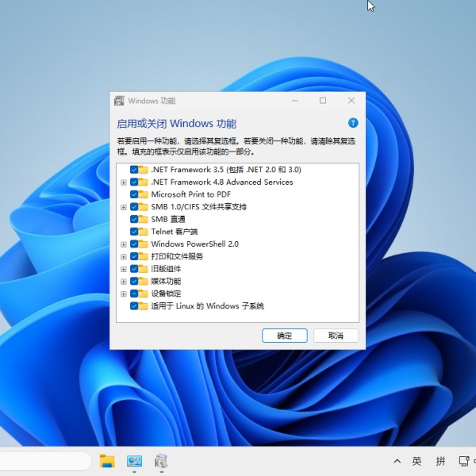Toggle Microsoft Print to PDF checkbox

tap(134, 194)
